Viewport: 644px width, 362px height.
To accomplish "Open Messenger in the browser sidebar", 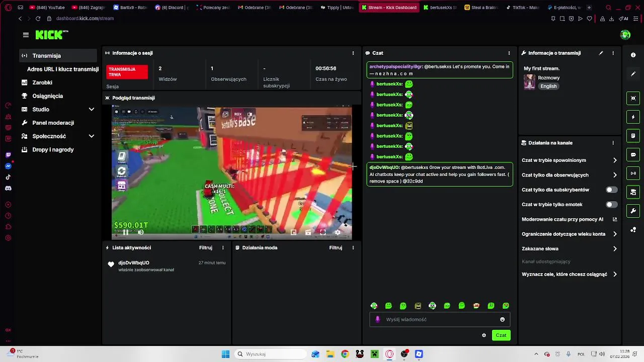I will point(8,166).
